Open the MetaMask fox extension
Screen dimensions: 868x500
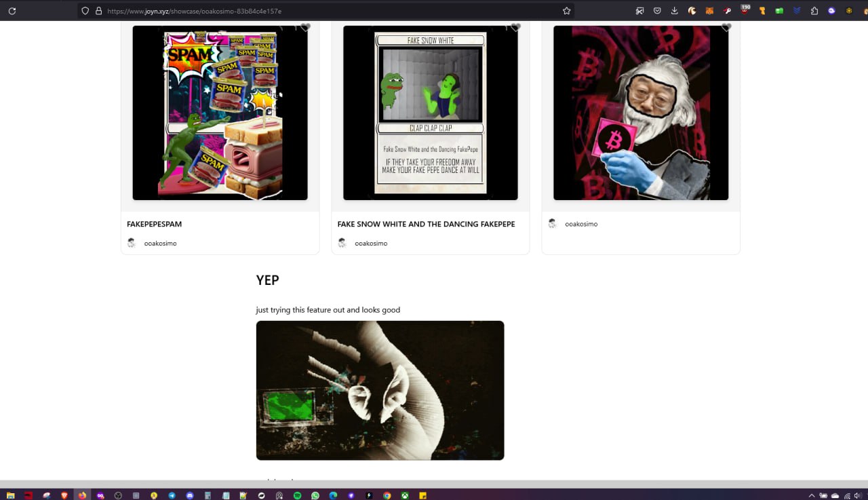[709, 11]
